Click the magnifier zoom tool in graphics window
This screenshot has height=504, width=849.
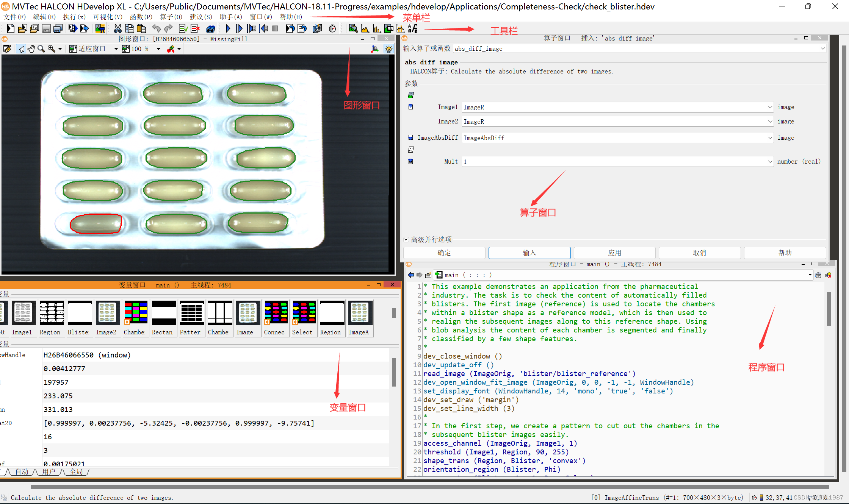(x=41, y=49)
